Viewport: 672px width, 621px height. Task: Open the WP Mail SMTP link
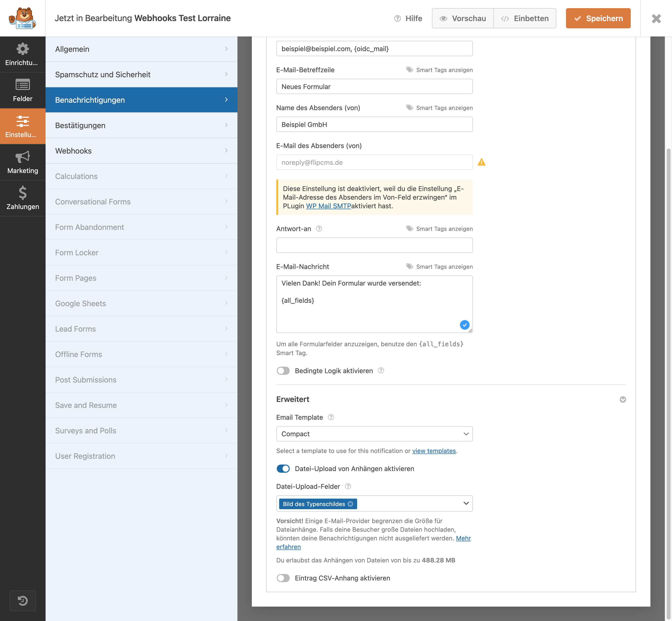[x=328, y=206]
